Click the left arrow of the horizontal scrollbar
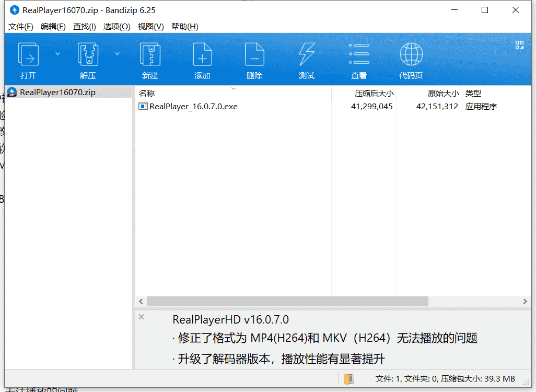 click(x=141, y=302)
